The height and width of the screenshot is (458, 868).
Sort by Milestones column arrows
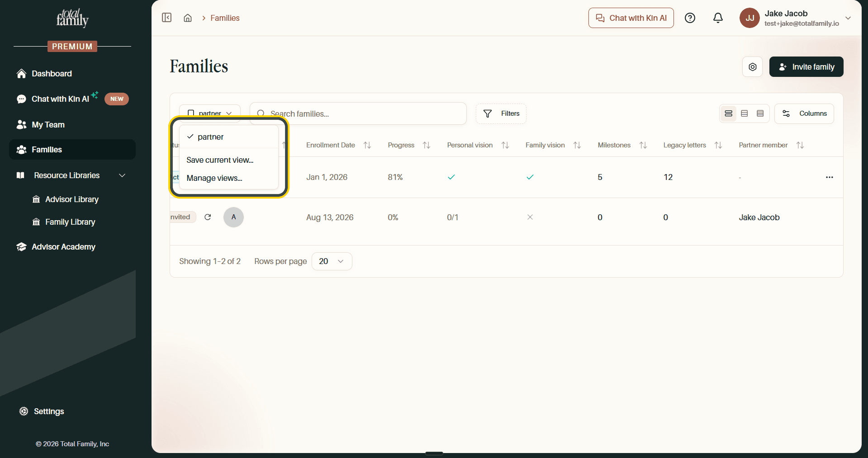point(643,145)
